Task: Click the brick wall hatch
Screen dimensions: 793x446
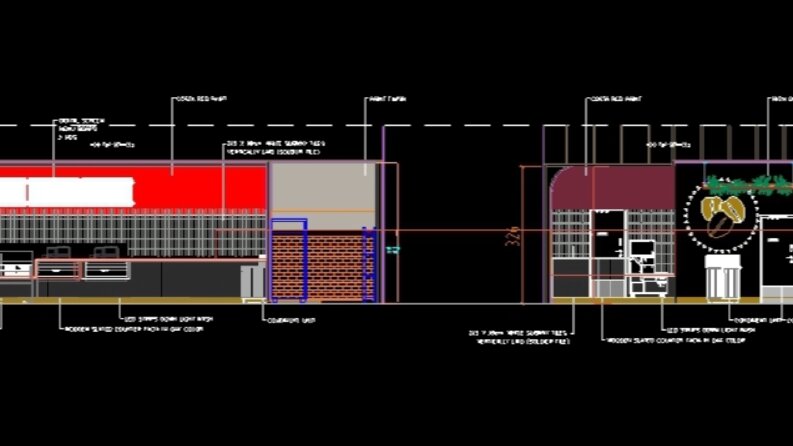Action: (323, 266)
